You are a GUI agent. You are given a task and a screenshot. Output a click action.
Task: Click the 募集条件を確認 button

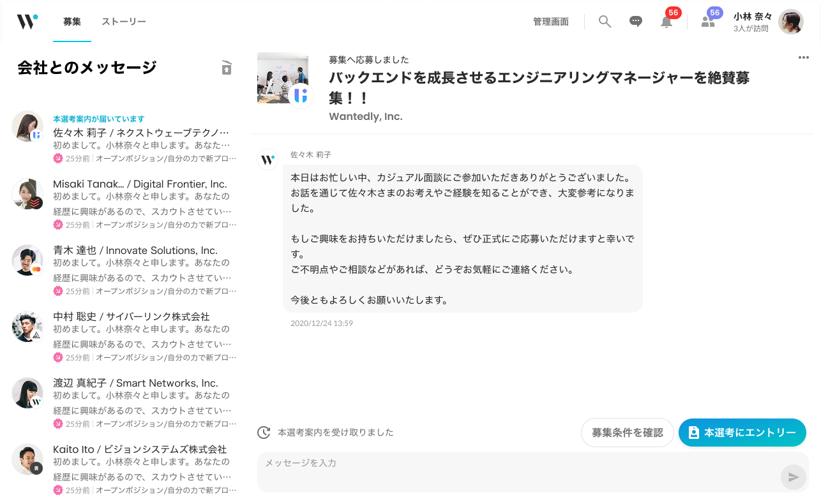[627, 432]
